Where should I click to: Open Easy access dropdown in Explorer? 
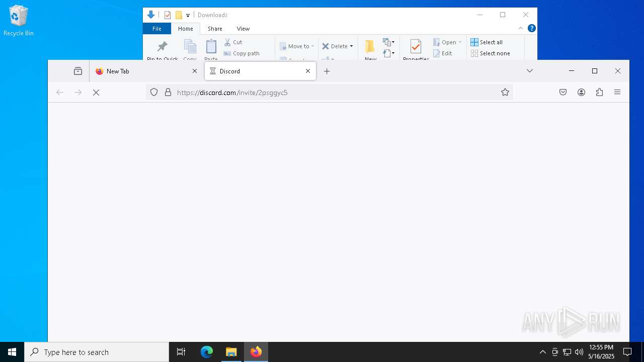click(389, 53)
